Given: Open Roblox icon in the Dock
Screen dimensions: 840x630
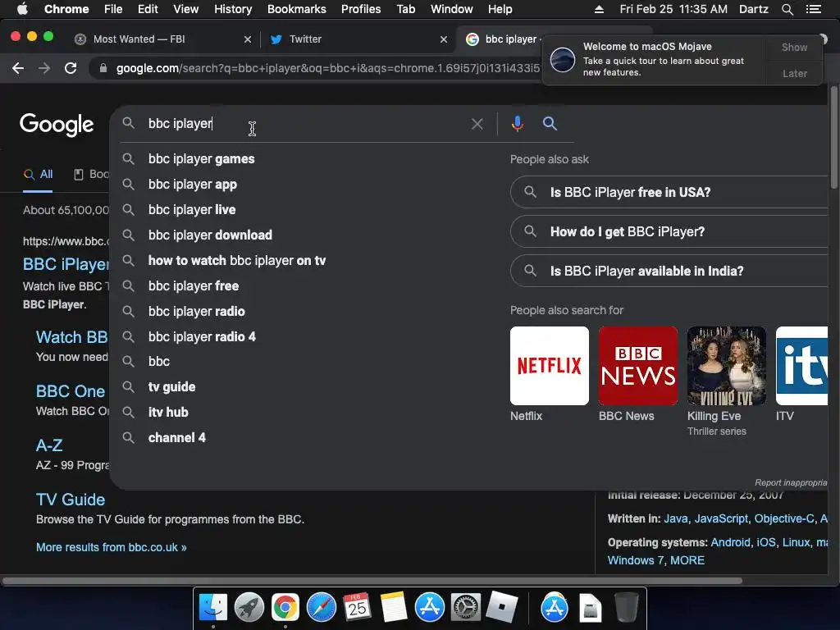Looking at the screenshot, I should [x=502, y=608].
